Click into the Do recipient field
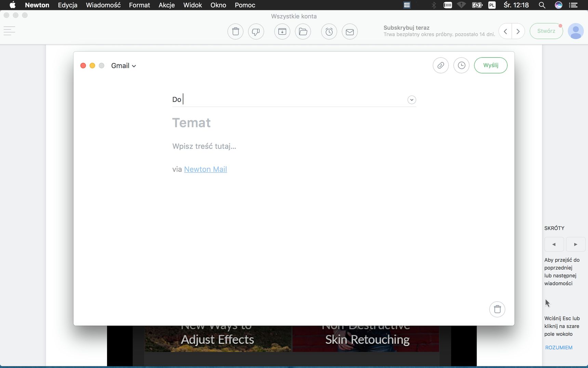Screen dimensions: 588x368 pyautogui.click(x=294, y=100)
